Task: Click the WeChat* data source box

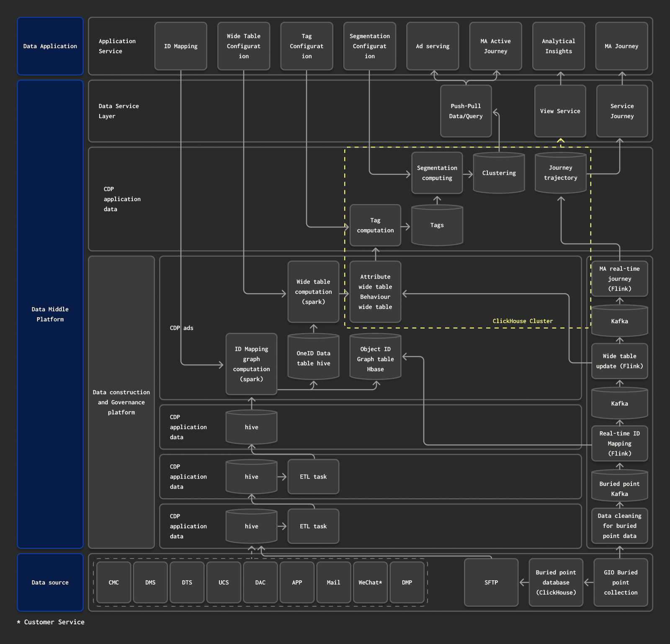Action: tap(370, 582)
